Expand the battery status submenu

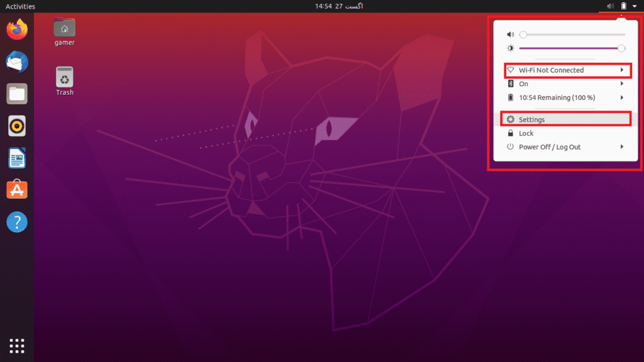(x=566, y=97)
